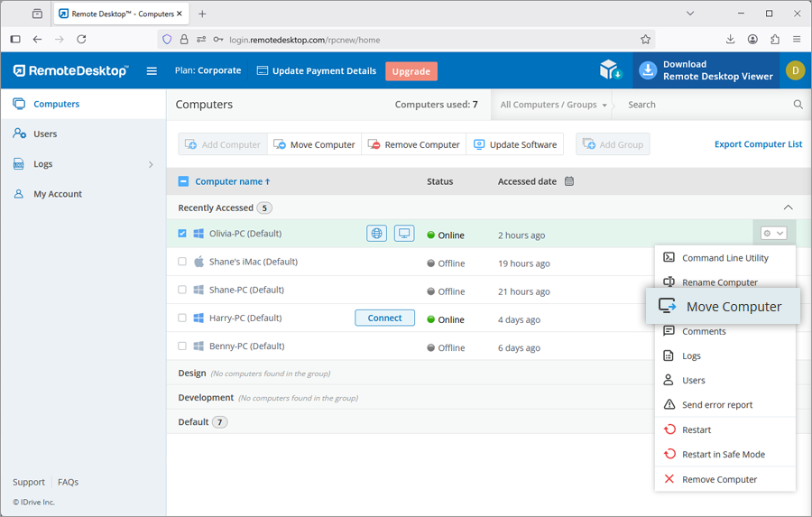
Task: Expand the Logs sidebar submenu arrow
Action: 151,164
